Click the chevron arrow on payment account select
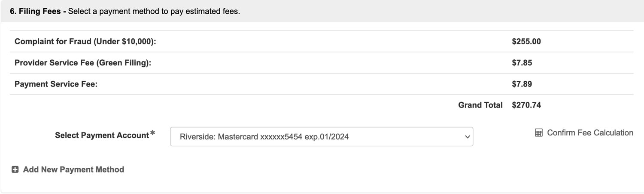This screenshot has width=644, height=194. point(468,137)
